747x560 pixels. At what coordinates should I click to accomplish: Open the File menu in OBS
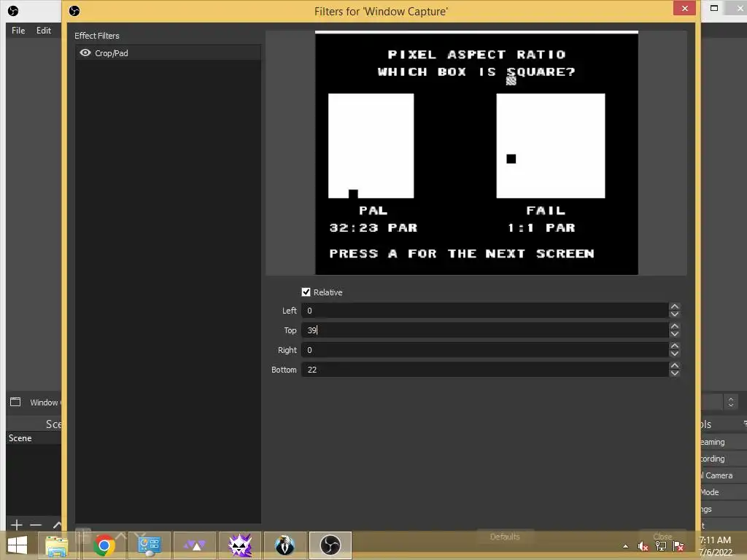[18, 31]
